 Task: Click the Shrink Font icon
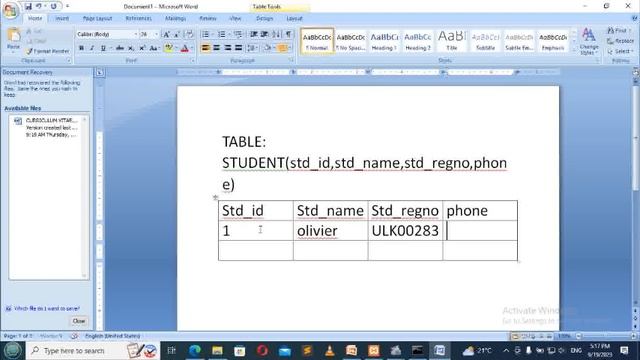coord(177,35)
